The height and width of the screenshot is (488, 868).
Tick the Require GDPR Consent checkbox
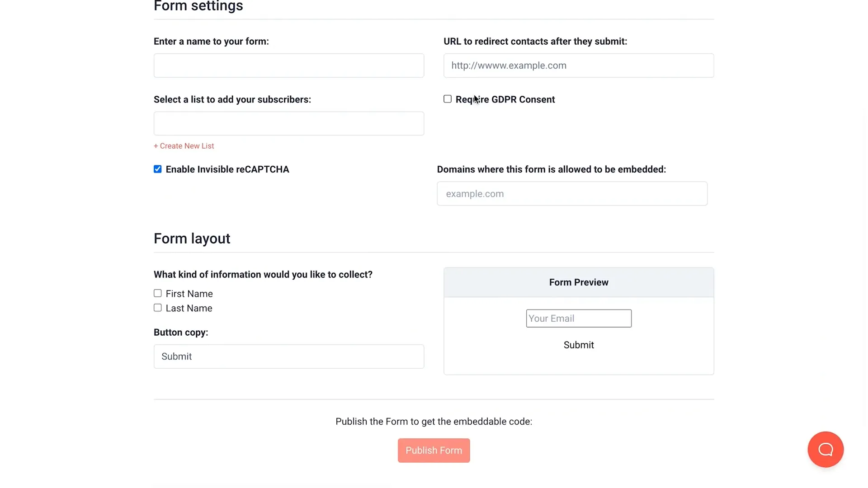pos(448,99)
